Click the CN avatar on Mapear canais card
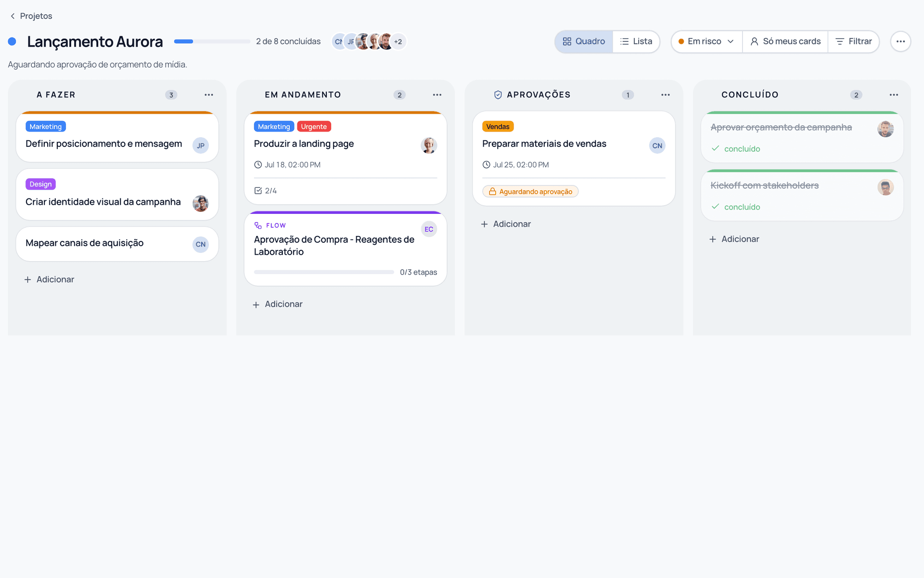924x578 pixels. [x=201, y=244]
